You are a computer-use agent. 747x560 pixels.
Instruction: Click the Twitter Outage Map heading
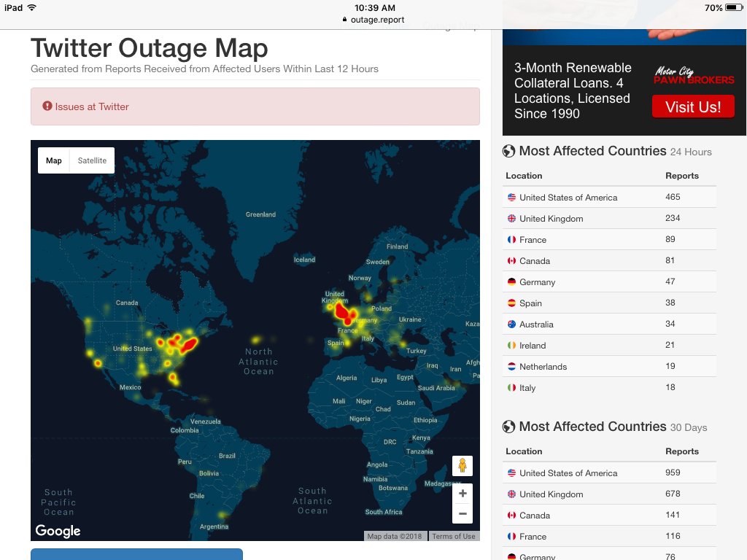click(149, 48)
